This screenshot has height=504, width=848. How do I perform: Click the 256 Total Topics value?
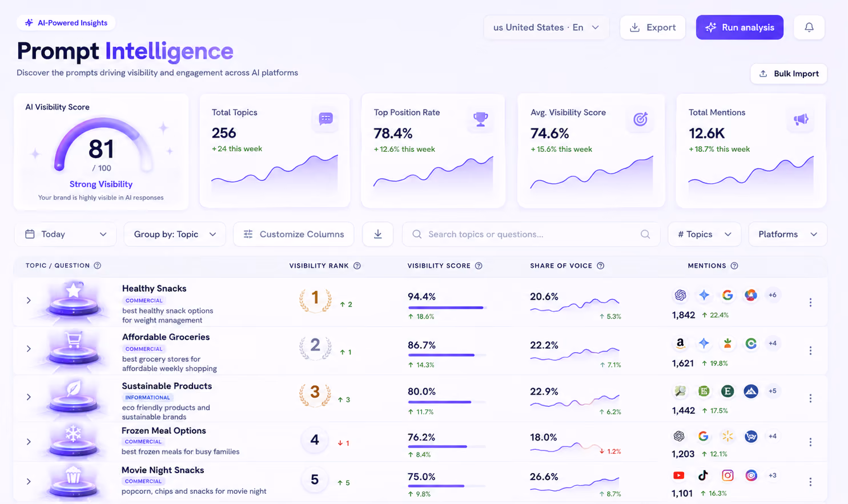tap(224, 133)
